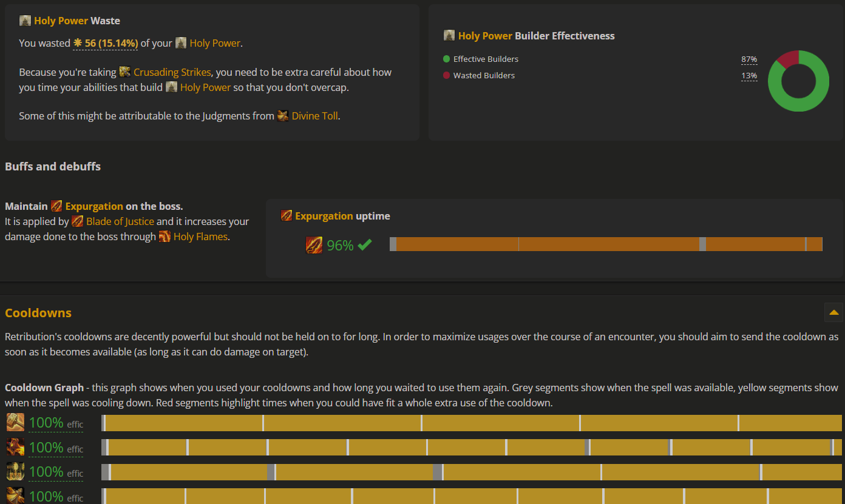This screenshot has width=845, height=504.
Task: Click the 13% Wasted Builders value
Action: [749, 76]
